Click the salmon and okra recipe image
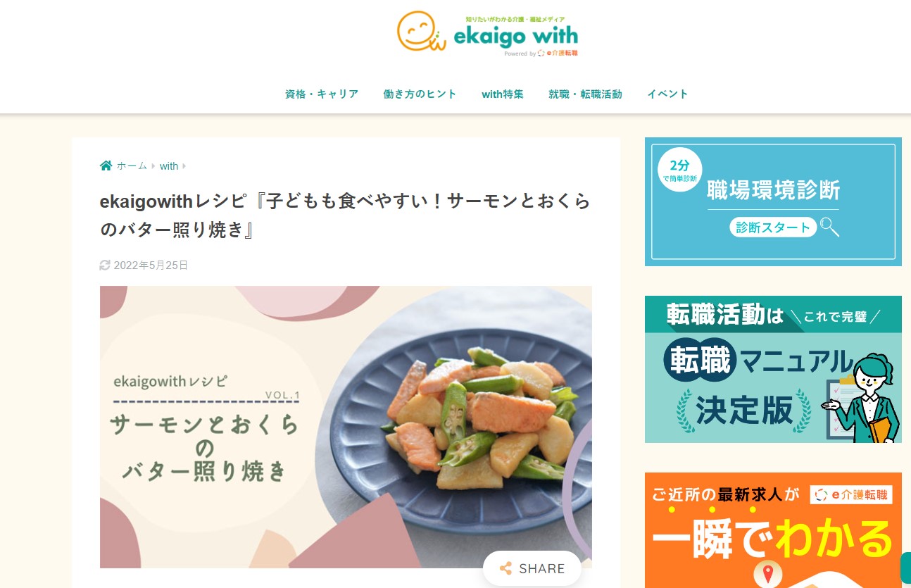 (x=346, y=427)
